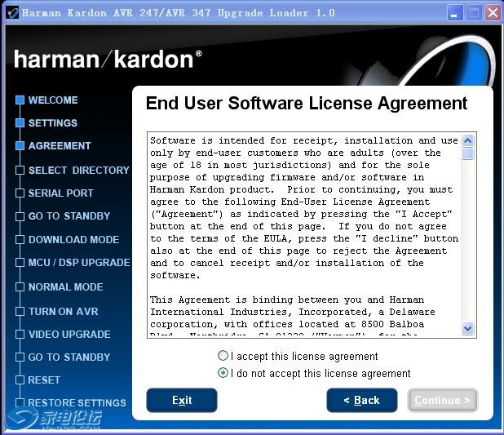Click the empty RESET step marker
This screenshot has height=435, width=504.
tap(20, 380)
